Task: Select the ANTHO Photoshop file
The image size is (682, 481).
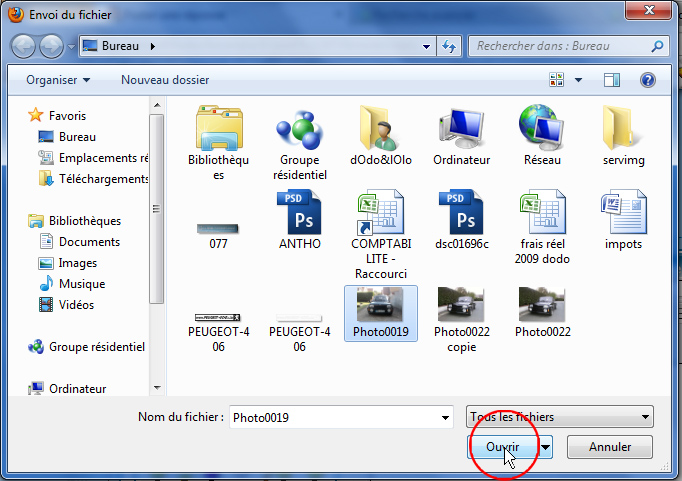Action: 300,213
